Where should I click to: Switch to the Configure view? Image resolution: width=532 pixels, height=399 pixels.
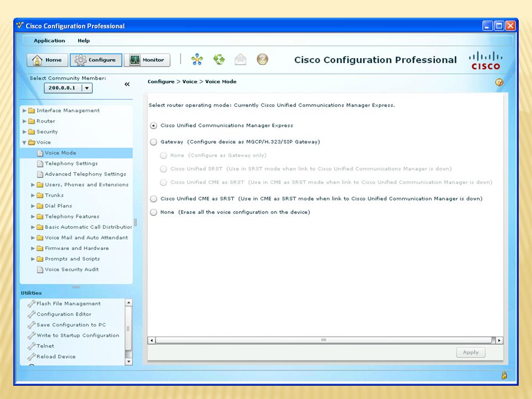point(96,60)
